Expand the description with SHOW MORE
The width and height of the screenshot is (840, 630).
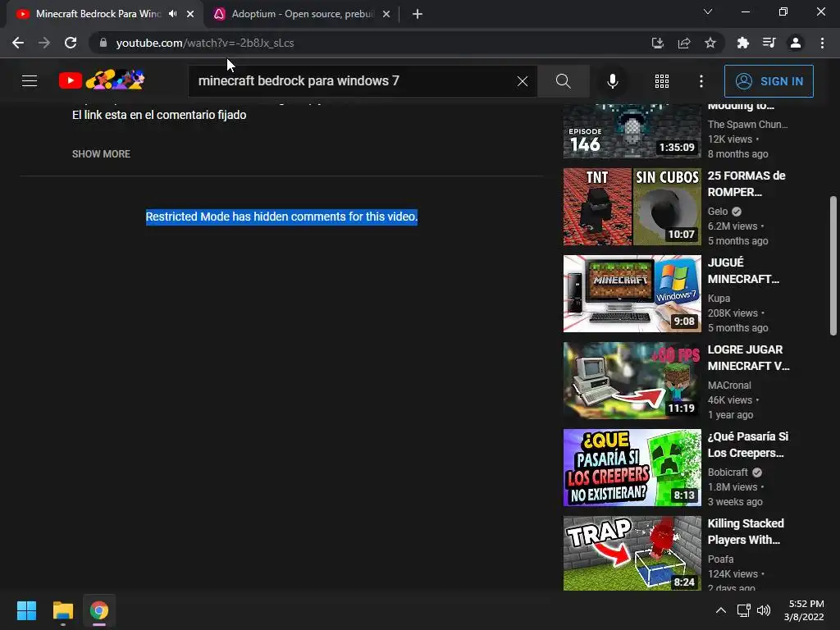(x=101, y=153)
